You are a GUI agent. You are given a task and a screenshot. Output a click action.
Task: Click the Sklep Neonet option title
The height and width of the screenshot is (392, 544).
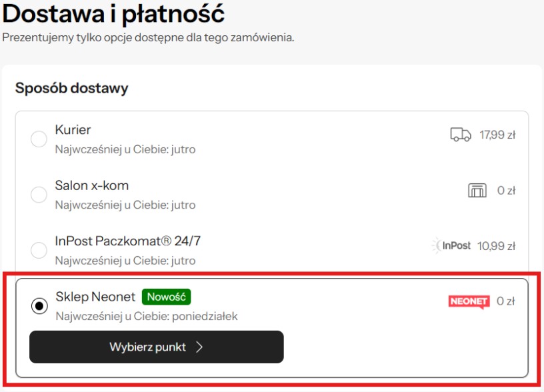(x=95, y=297)
